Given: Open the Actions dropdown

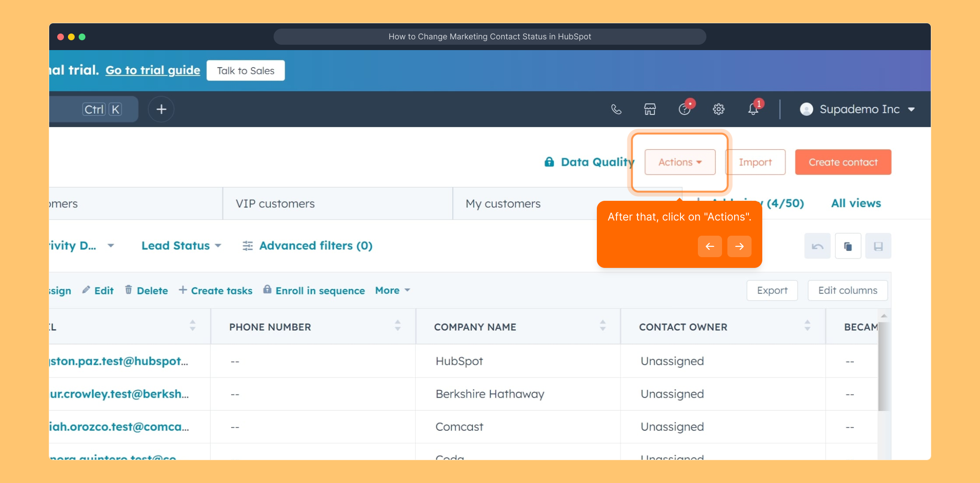Looking at the screenshot, I should [680, 162].
